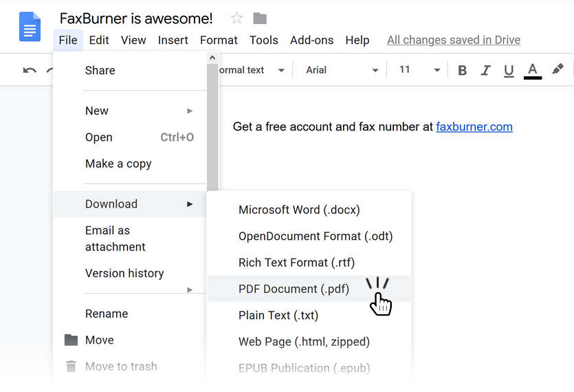Image resolution: width=574 pixels, height=392 pixels.
Task: Open the Add-ons menu
Action: pyautogui.click(x=311, y=40)
